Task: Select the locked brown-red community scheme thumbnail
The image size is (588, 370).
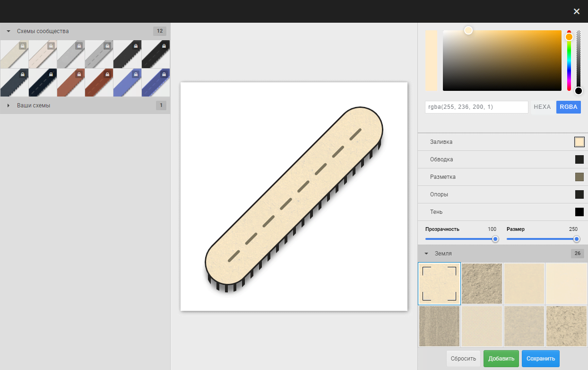Action: click(71, 82)
